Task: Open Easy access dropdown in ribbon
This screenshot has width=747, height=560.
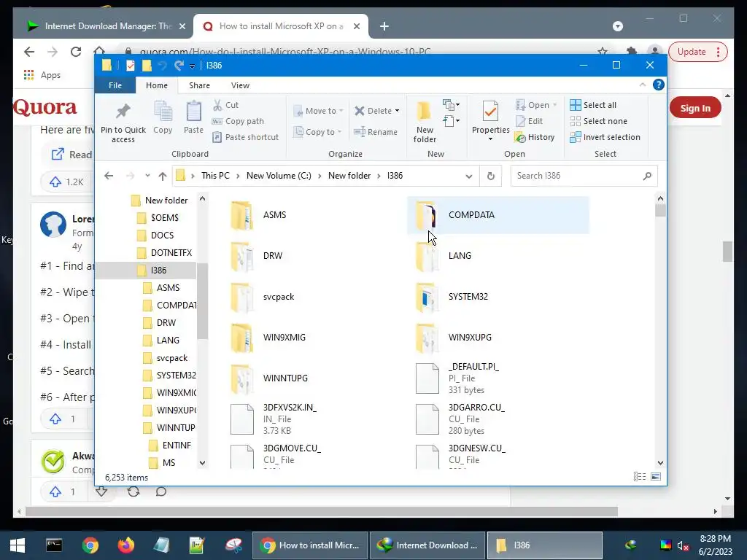Action: (x=451, y=121)
